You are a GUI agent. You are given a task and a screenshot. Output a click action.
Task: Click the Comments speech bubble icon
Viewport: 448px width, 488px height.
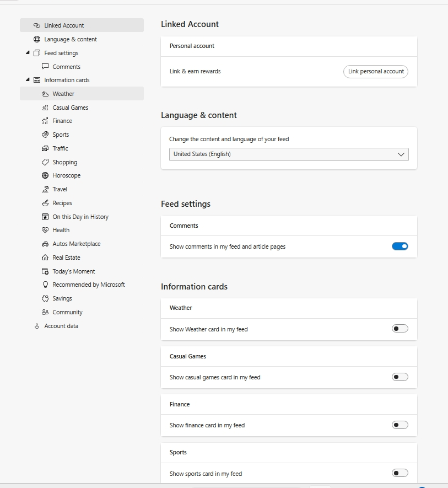click(45, 66)
